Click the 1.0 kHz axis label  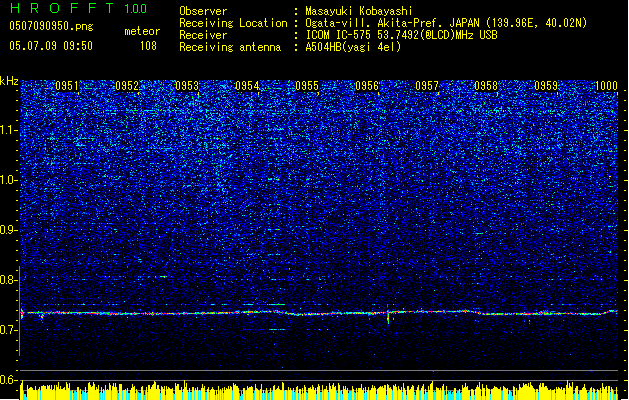tap(8, 180)
